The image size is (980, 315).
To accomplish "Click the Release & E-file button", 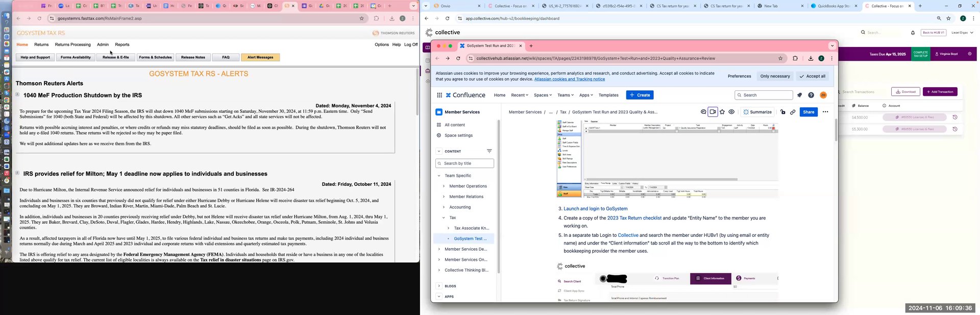I will [x=116, y=57].
